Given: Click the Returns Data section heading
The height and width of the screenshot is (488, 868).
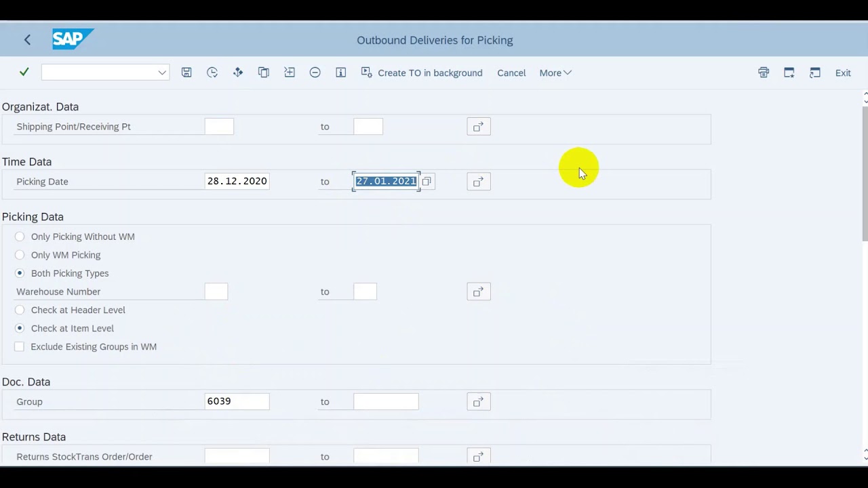Looking at the screenshot, I should [34, 436].
